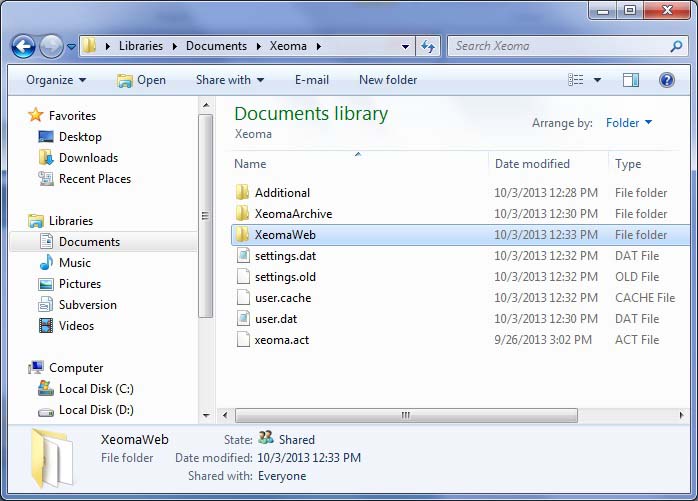Click the folder icon in address bar
Viewport: 698px width, 501px height.
coord(89,45)
